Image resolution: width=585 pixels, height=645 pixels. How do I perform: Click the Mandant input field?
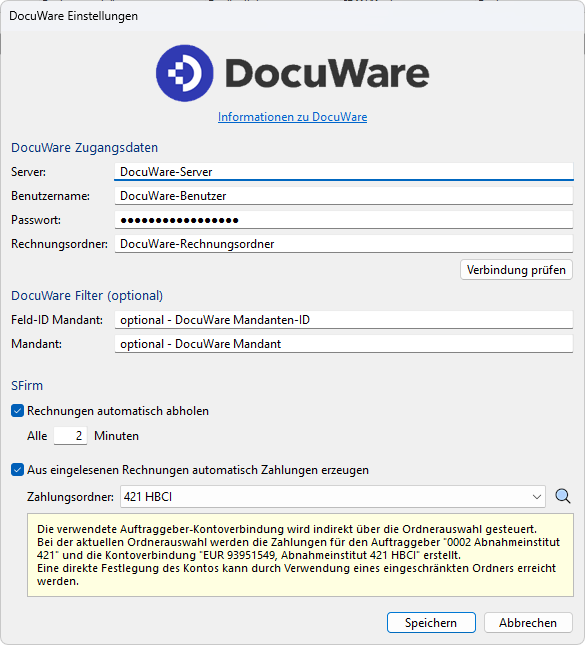pos(344,344)
